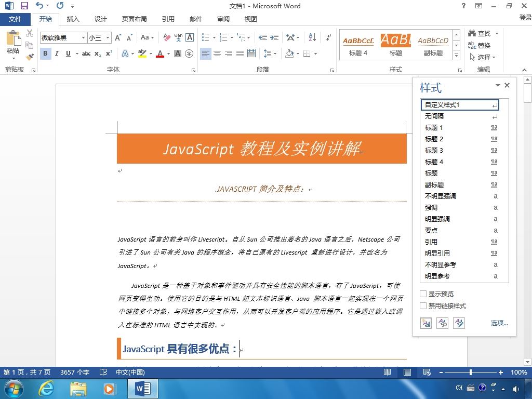
Task: Switch to the Review tab
Action: pos(223,19)
